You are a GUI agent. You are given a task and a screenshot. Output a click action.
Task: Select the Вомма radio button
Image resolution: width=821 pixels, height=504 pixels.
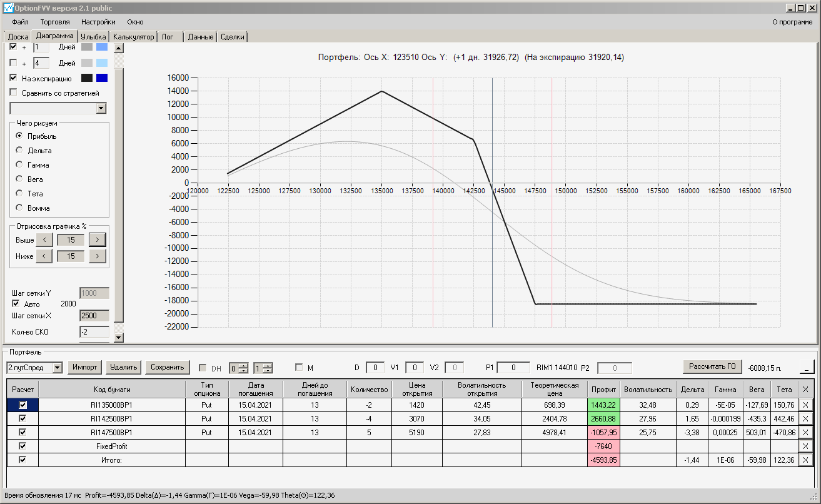point(19,208)
